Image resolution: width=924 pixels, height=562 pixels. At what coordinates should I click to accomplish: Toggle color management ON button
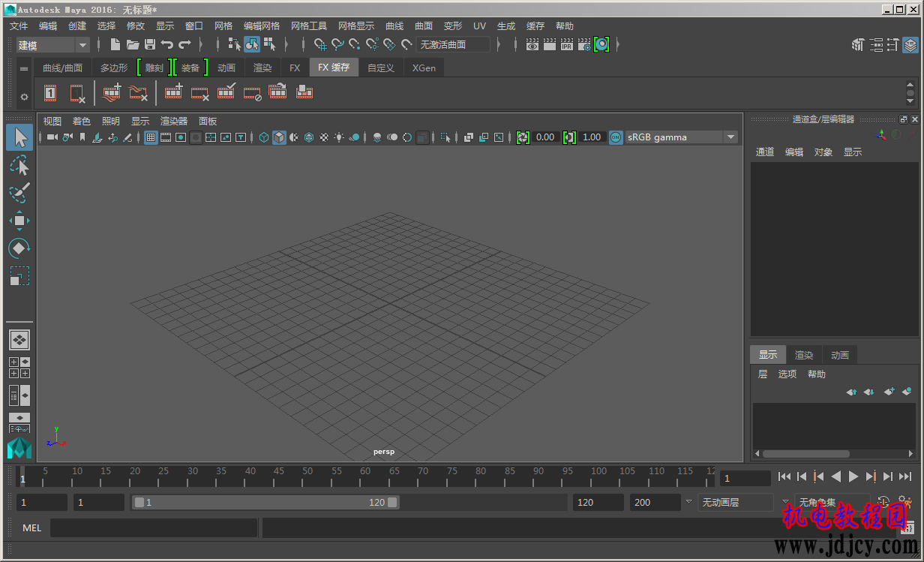click(616, 137)
